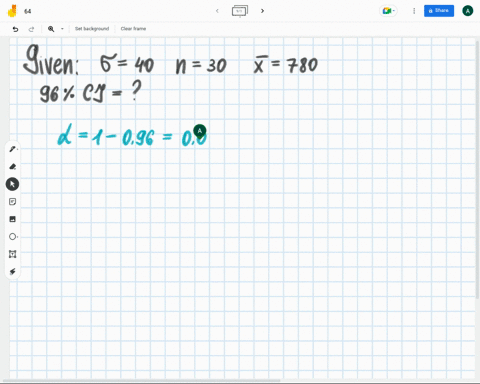Viewport: 480px width, 384px height.
Task: Select the Eraser tool
Action: point(13,166)
